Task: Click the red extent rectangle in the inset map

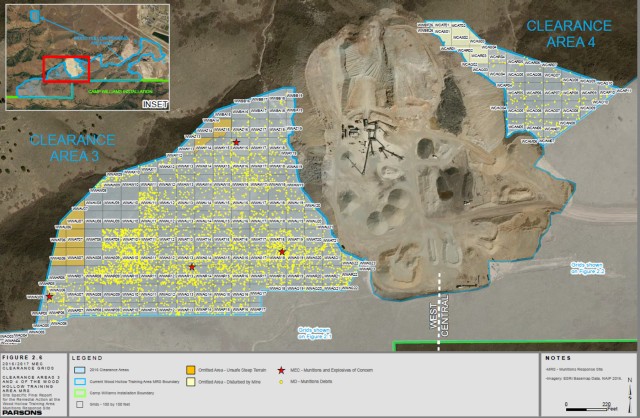Action: pyautogui.click(x=66, y=69)
